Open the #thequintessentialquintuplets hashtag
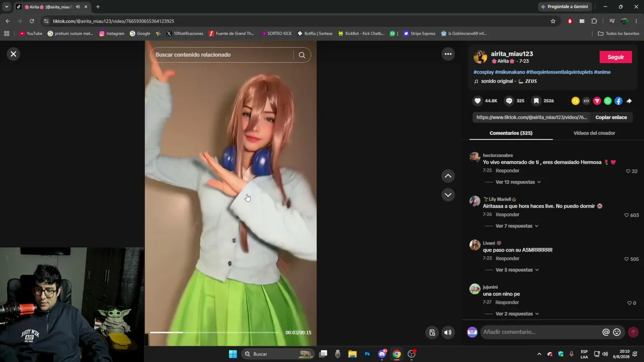 pos(559,72)
